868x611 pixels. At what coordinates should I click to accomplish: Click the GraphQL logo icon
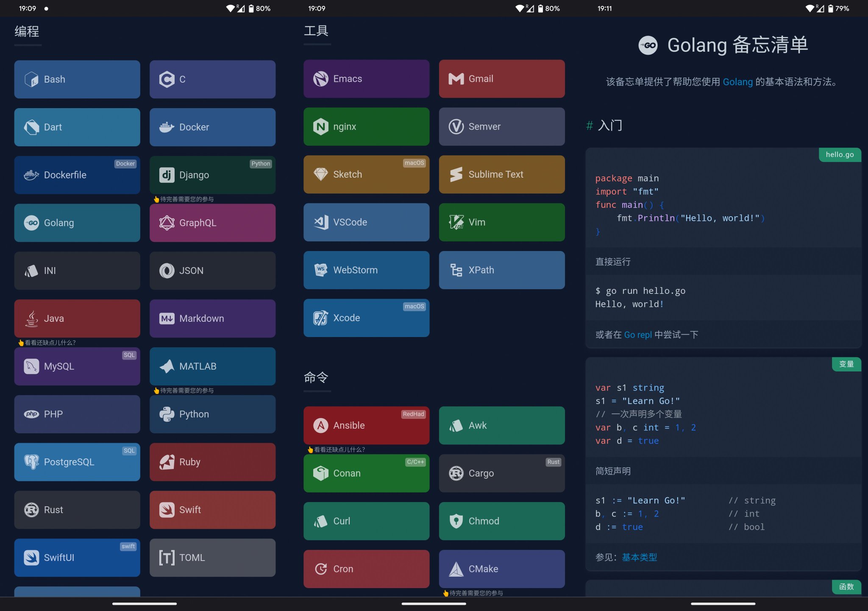(x=167, y=223)
